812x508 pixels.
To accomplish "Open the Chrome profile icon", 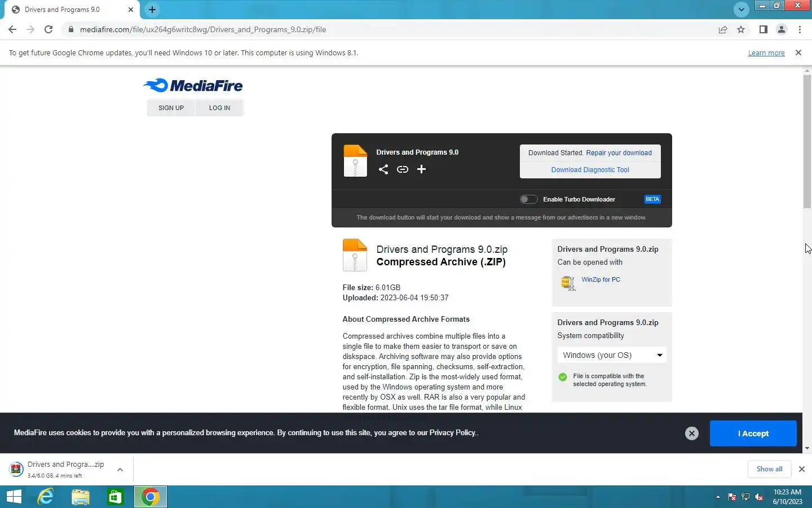I will coord(782,29).
